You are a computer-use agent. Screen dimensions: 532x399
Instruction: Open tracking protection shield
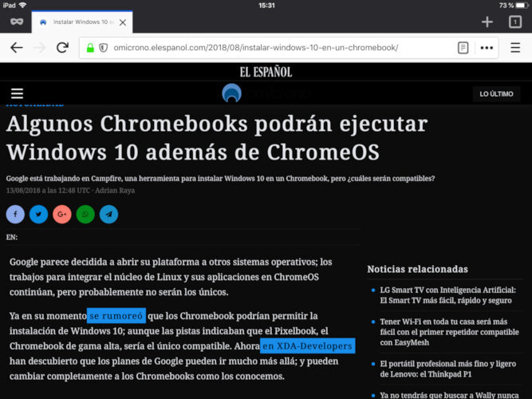pyautogui.click(x=103, y=48)
